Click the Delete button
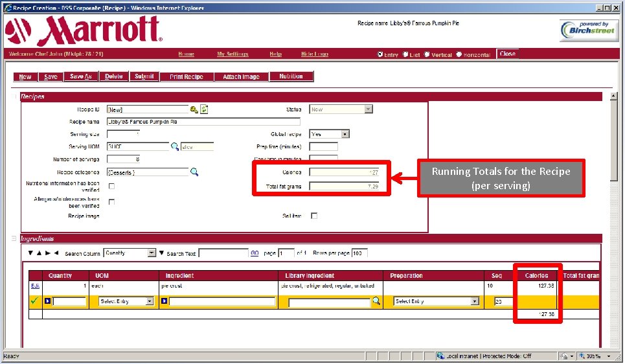The width and height of the screenshot is (625, 364). (114, 76)
